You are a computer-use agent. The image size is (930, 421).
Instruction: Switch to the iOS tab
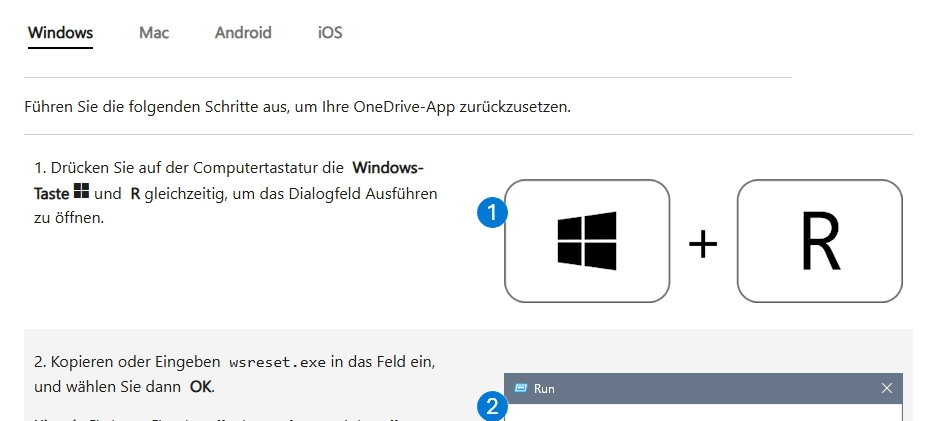tap(330, 32)
